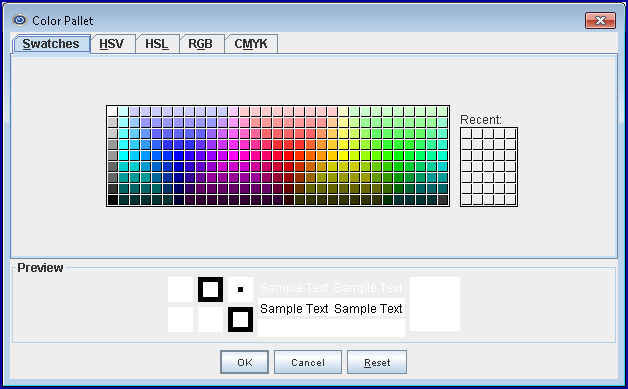Image resolution: width=628 pixels, height=389 pixels.
Task: Click the first cell in Recent grid
Action: (466, 133)
